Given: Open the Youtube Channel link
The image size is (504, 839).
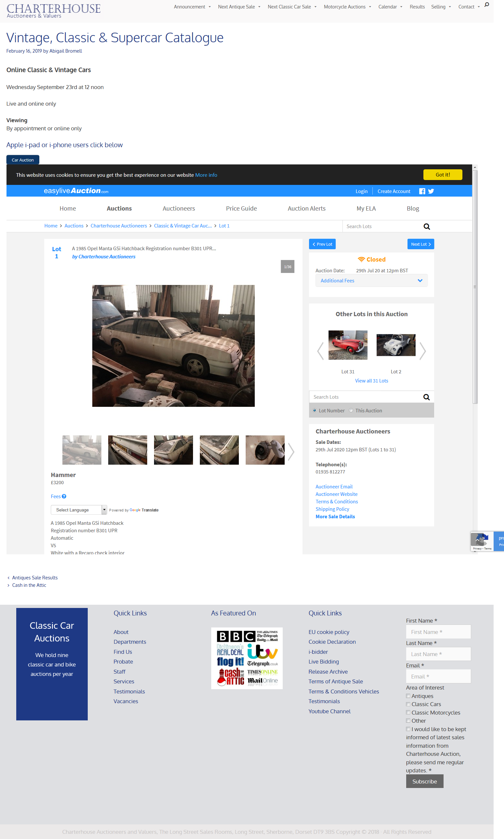Looking at the screenshot, I should pyautogui.click(x=330, y=711).
